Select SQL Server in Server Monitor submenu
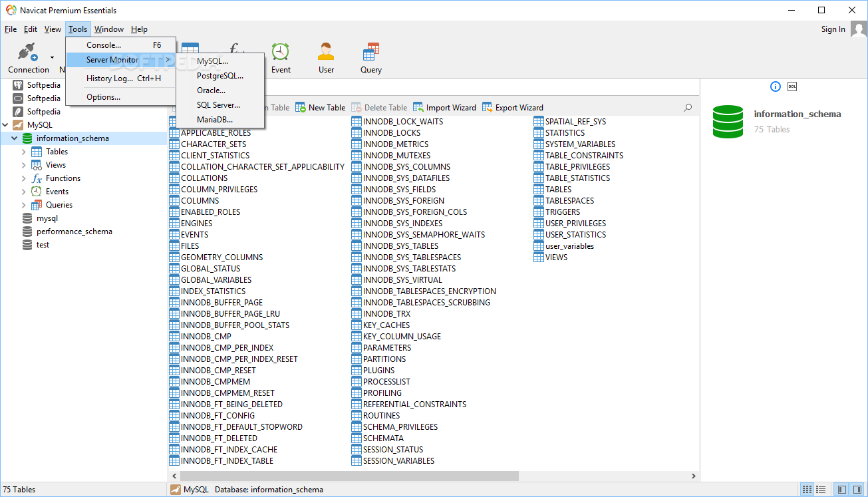This screenshot has width=868, height=497. [x=220, y=105]
